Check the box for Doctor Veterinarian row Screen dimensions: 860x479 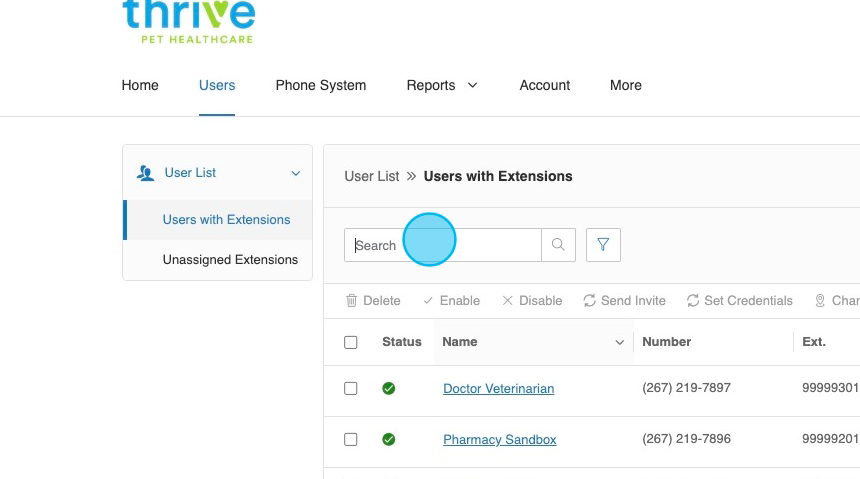pyautogui.click(x=351, y=389)
